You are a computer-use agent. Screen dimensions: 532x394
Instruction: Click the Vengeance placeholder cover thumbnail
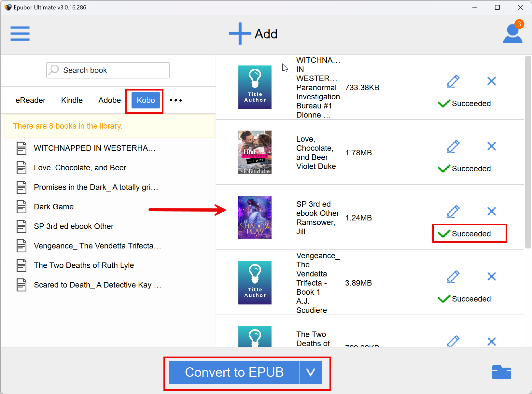click(x=255, y=283)
